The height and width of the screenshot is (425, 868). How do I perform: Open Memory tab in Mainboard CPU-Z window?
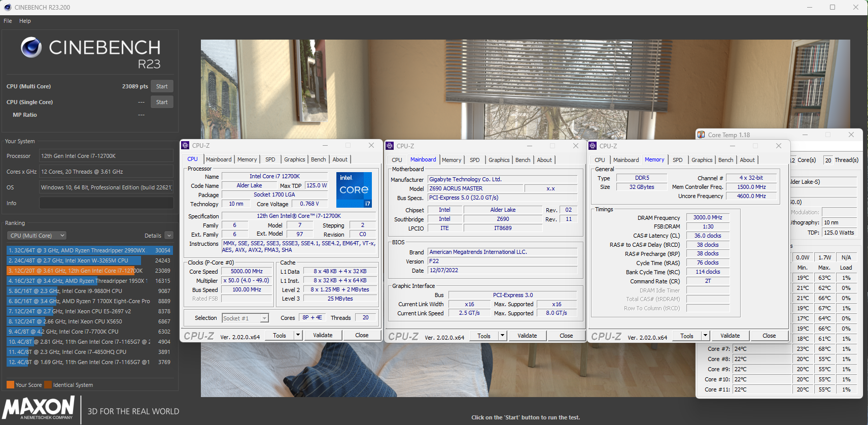[x=452, y=160]
